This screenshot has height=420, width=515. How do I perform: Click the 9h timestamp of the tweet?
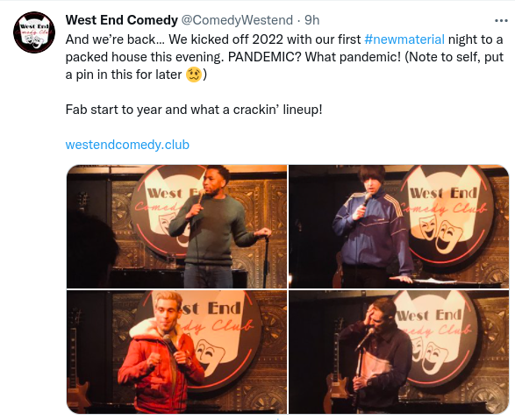(x=311, y=20)
